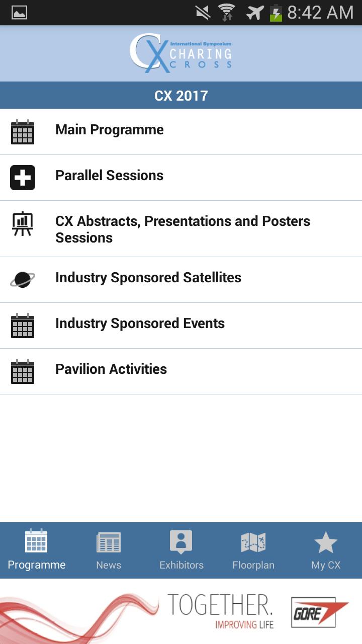Tap the Charing Cross symposium logo
Viewport: 362px width, 644px height.
pyautogui.click(x=181, y=53)
